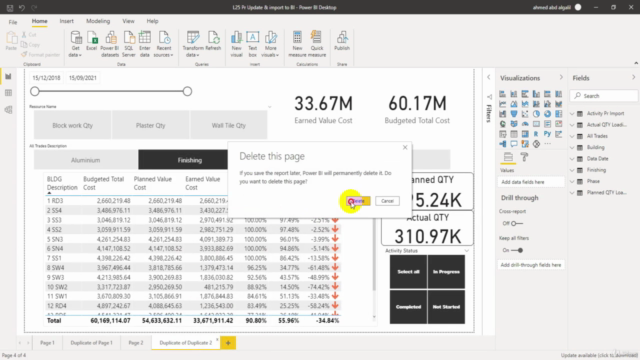Expand the Building table

(572, 147)
